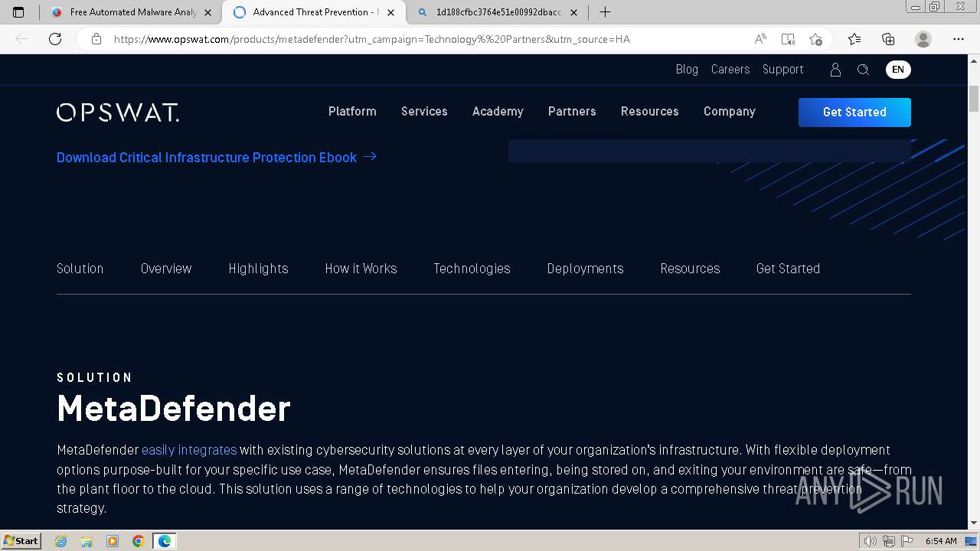The width and height of the screenshot is (980, 551).
Task: Jump to Deployments section
Action: click(585, 269)
